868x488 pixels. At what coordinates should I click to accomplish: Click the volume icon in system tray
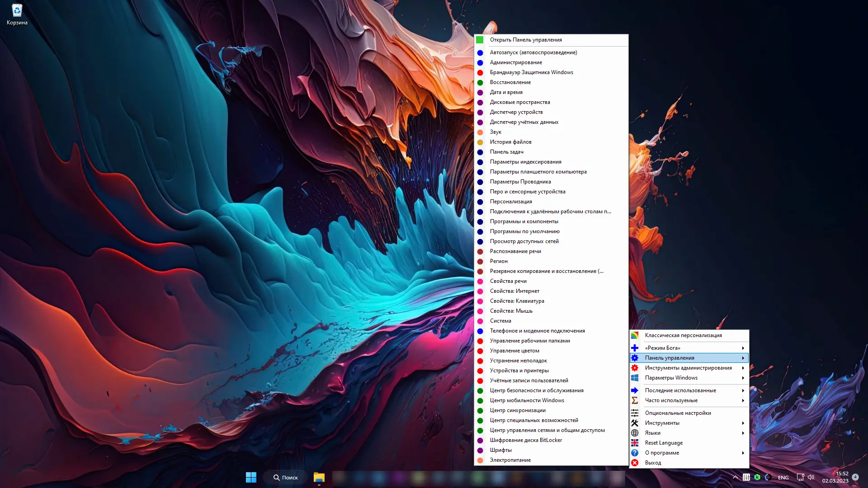point(811,477)
